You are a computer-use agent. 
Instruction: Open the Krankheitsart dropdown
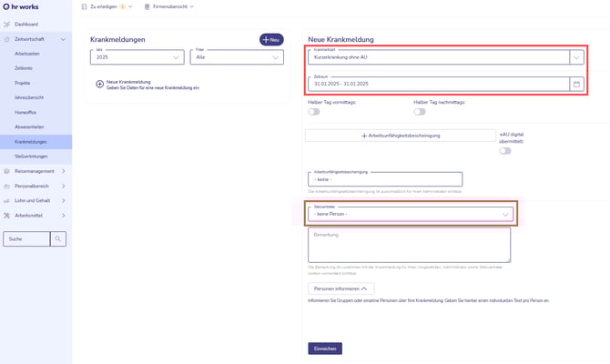pyautogui.click(x=575, y=56)
